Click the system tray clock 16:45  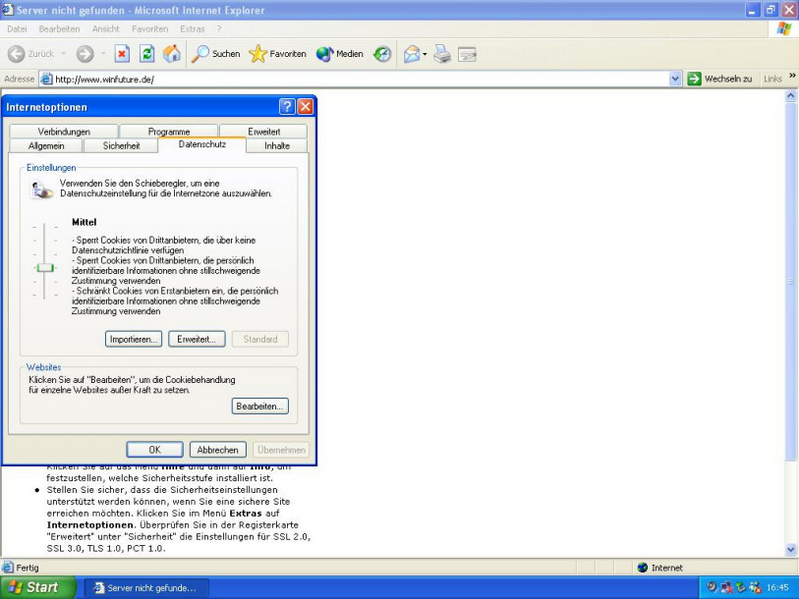[x=778, y=588]
